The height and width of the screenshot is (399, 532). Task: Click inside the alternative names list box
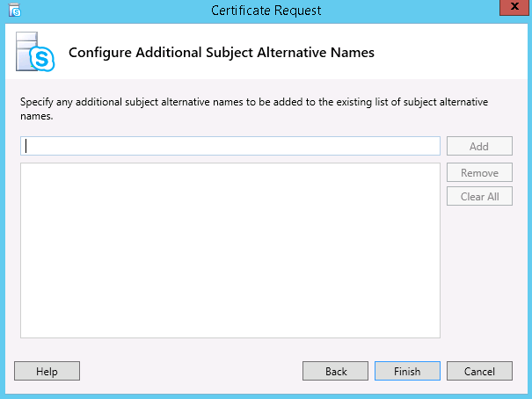pyautogui.click(x=230, y=250)
